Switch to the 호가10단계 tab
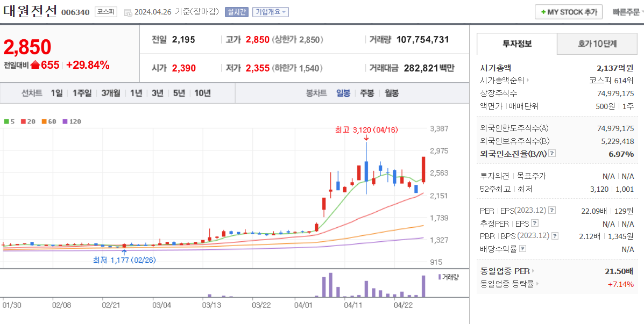Image resolution: width=644 pixels, height=324 pixels. (x=597, y=44)
